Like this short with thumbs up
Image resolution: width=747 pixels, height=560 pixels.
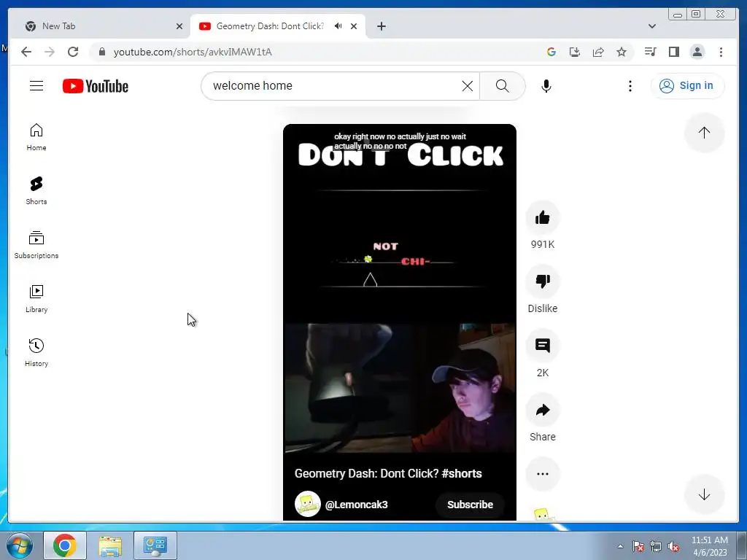[543, 218]
